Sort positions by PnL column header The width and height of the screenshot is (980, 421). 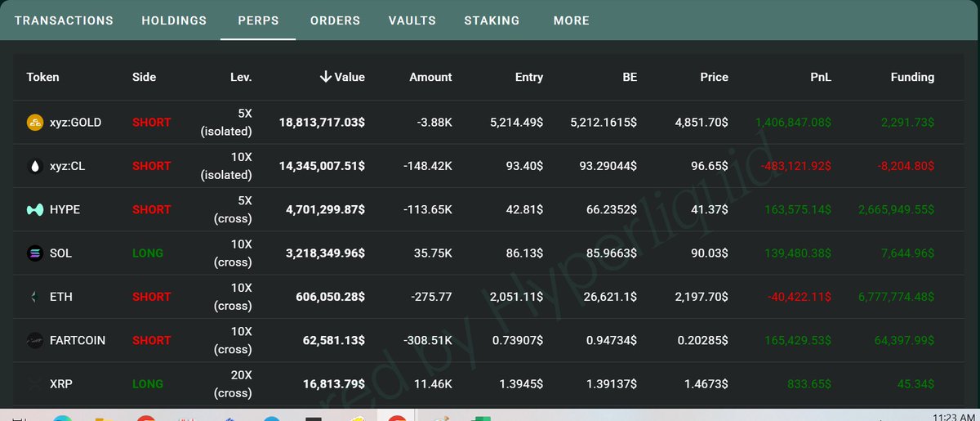pyautogui.click(x=819, y=77)
